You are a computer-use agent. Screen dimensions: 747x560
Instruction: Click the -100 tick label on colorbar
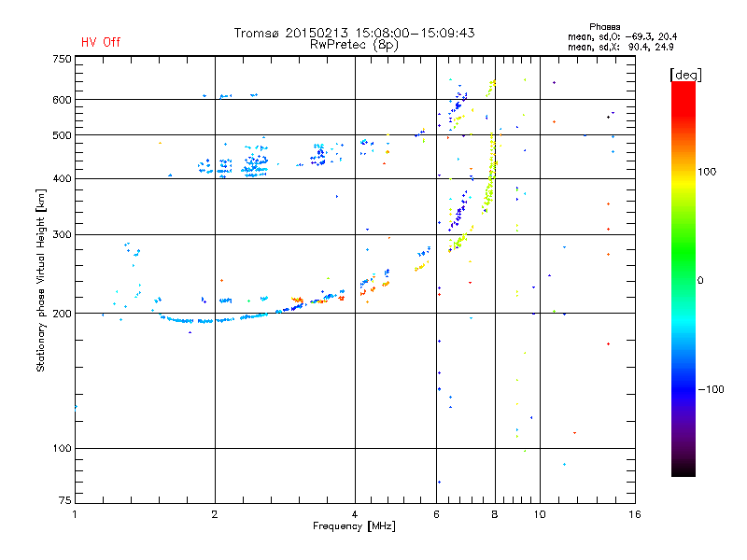[711, 389]
